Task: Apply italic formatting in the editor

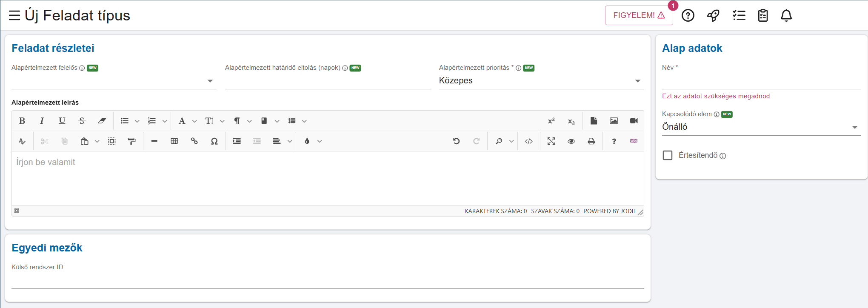Action: 42,121
